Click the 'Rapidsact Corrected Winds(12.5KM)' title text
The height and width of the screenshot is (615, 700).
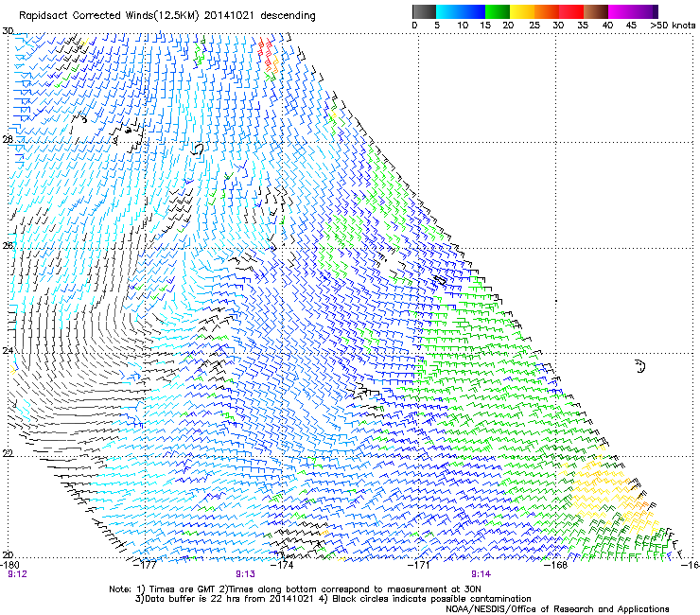point(109,16)
